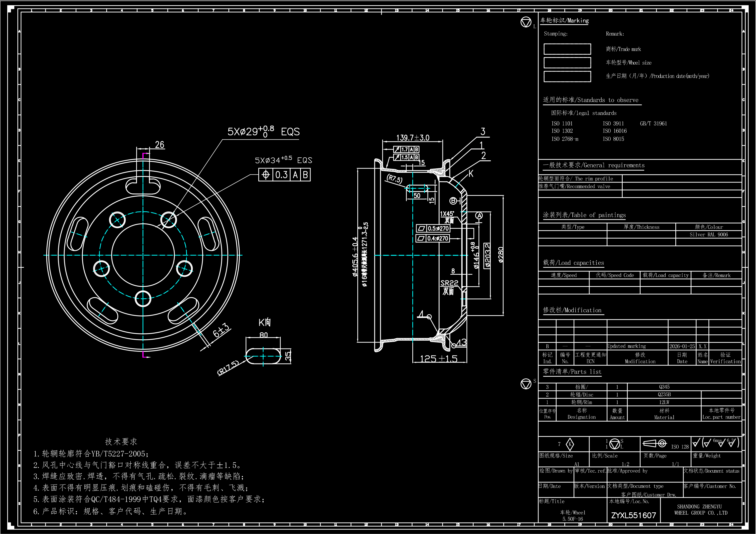Click the 5Xø29 EQS dimension label

264,132
